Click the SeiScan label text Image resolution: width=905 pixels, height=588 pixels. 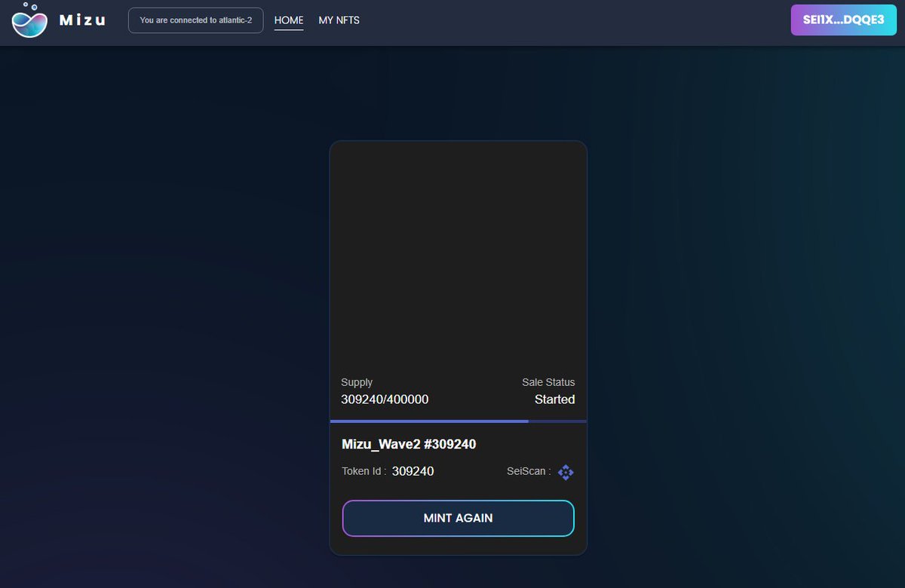[x=527, y=471]
